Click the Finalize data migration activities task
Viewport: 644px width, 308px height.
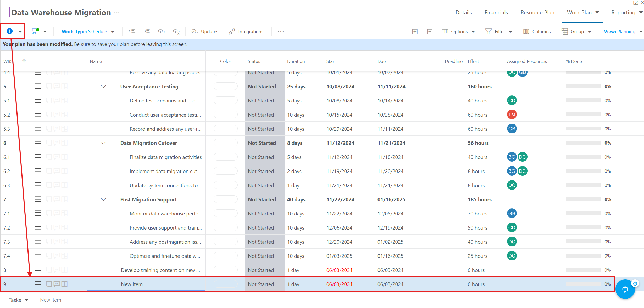[x=166, y=157]
